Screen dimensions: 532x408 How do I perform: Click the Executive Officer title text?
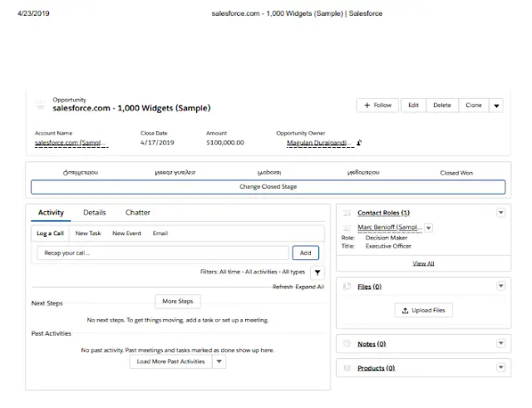[x=388, y=246]
